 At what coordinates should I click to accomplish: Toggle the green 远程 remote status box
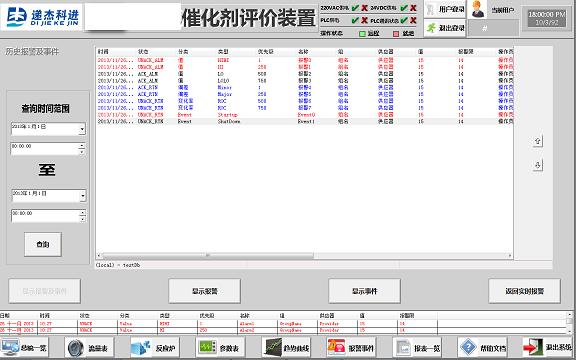[x=362, y=34]
